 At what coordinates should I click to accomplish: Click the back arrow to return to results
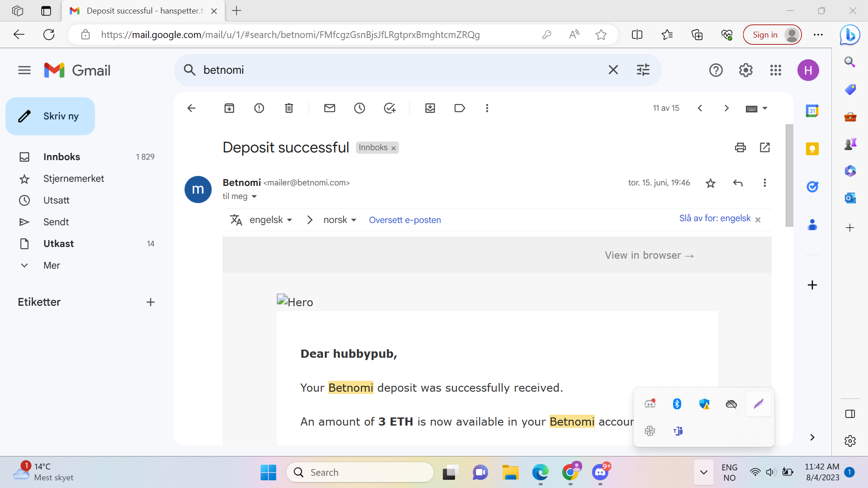pos(191,108)
